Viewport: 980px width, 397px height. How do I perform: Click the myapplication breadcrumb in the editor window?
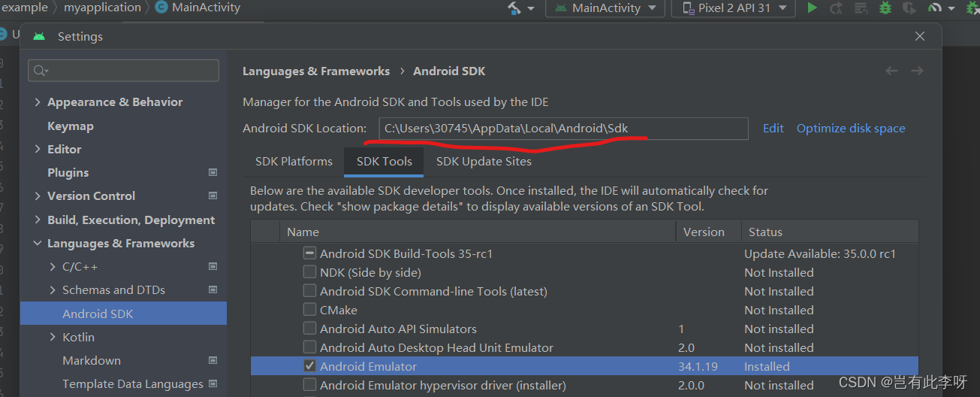pyautogui.click(x=102, y=8)
